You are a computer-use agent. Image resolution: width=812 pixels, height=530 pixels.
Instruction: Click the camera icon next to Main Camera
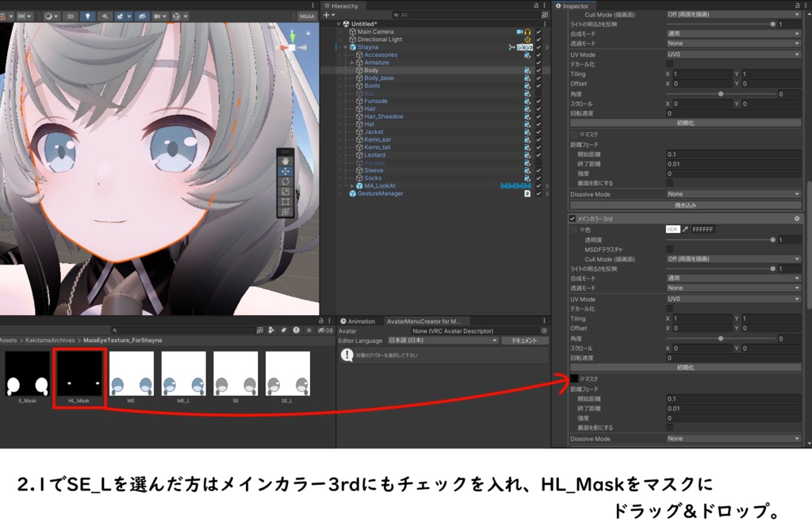(x=519, y=32)
